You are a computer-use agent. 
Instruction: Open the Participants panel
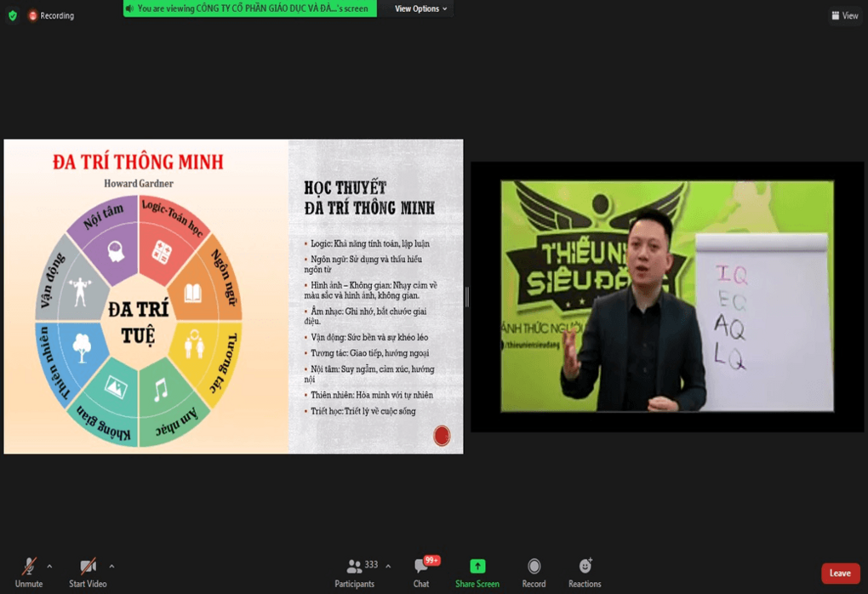click(355, 573)
